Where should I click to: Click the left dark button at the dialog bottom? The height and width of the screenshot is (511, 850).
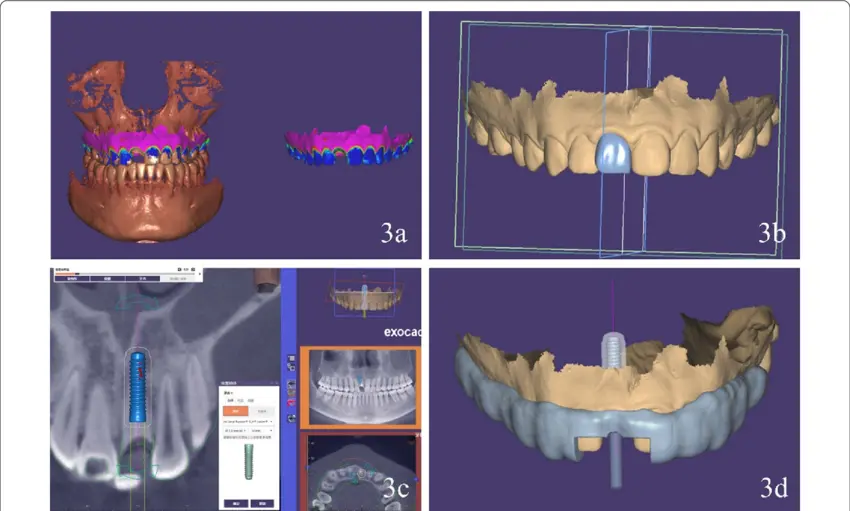point(236,503)
